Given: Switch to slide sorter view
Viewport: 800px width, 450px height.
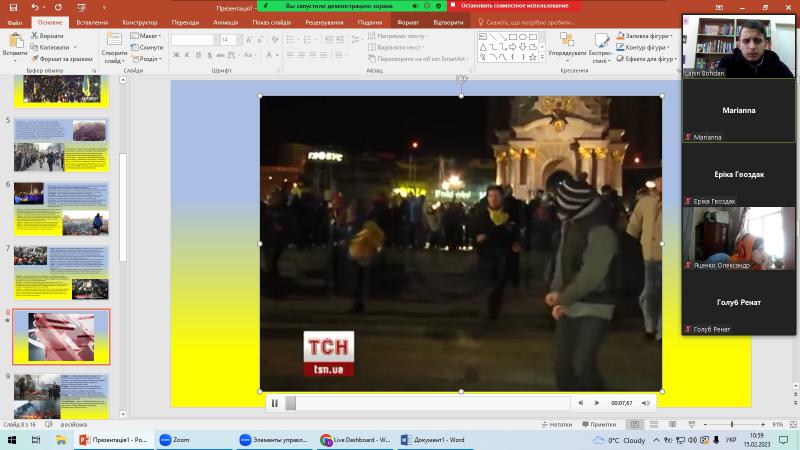Looking at the screenshot, I should (x=654, y=424).
